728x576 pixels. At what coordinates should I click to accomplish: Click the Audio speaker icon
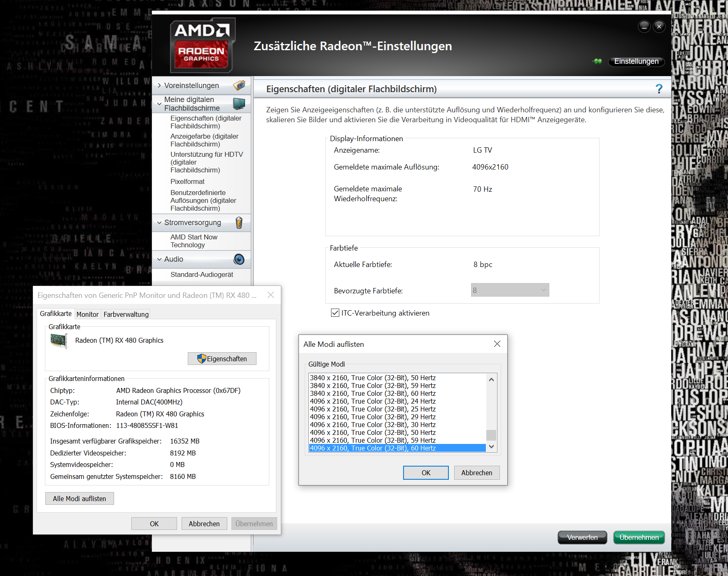coord(239,259)
